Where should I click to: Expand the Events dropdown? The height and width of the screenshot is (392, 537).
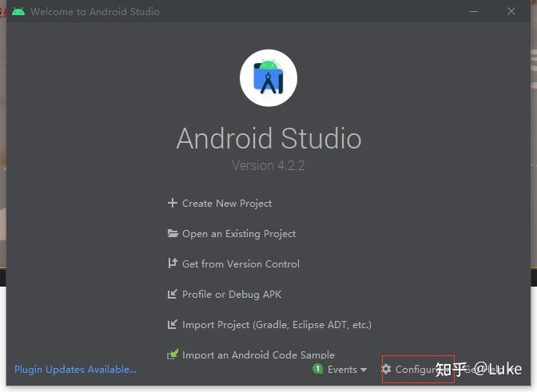tap(343, 370)
